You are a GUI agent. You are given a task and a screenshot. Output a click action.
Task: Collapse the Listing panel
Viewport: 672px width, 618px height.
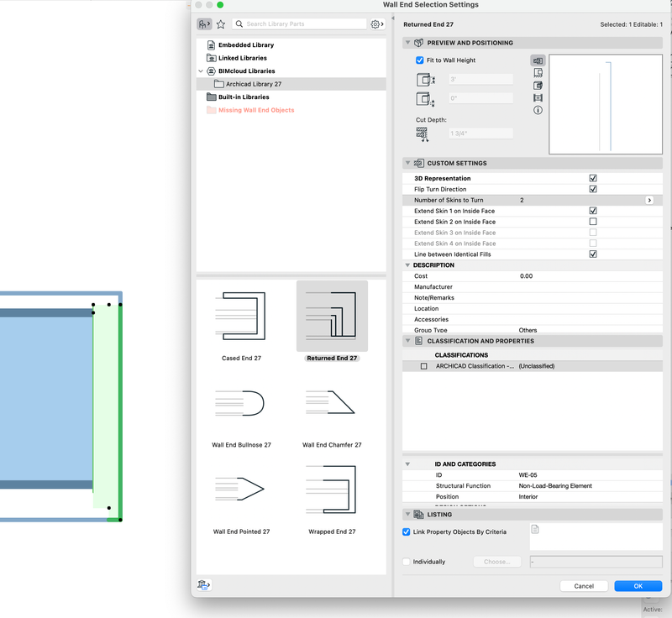click(408, 515)
